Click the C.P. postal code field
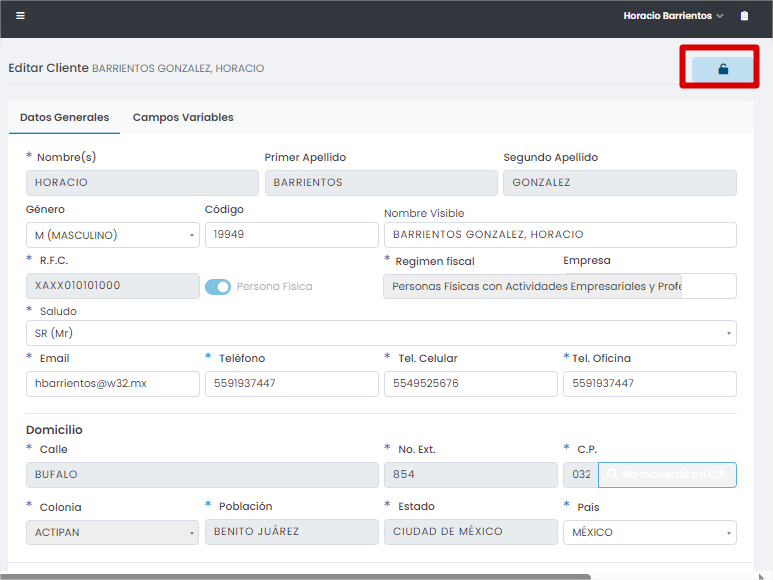773x580 pixels. pyautogui.click(x=581, y=475)
